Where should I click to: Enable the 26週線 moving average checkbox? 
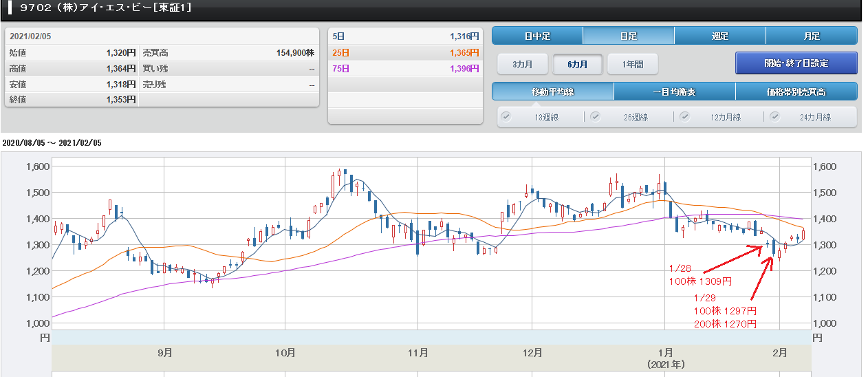[x=596, y=117]
